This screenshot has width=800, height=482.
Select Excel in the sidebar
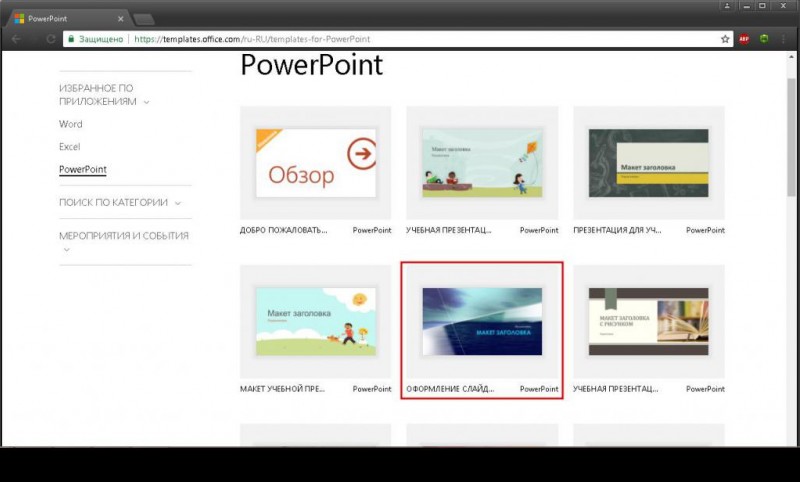pos(69,147)
